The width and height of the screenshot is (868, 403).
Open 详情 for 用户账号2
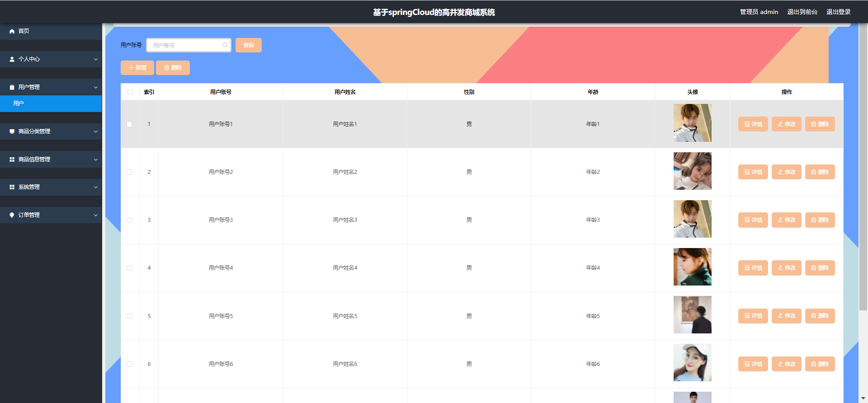pos(753,172)
